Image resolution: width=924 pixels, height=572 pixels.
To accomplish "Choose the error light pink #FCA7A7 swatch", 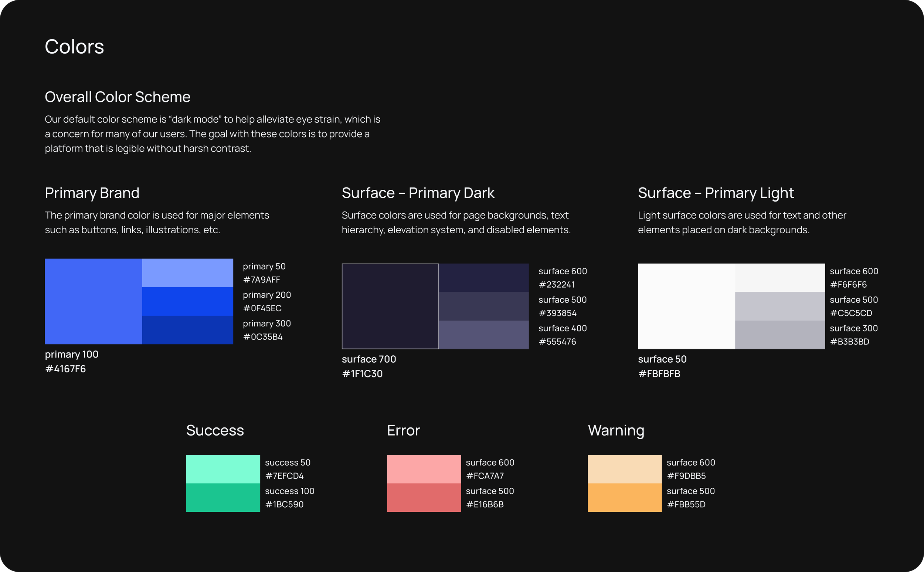I will tap(424, 469).
